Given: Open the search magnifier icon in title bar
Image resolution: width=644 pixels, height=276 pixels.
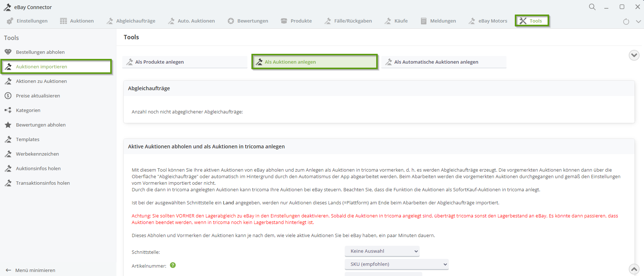Looking at the screenshot, I should coord(592,7).
